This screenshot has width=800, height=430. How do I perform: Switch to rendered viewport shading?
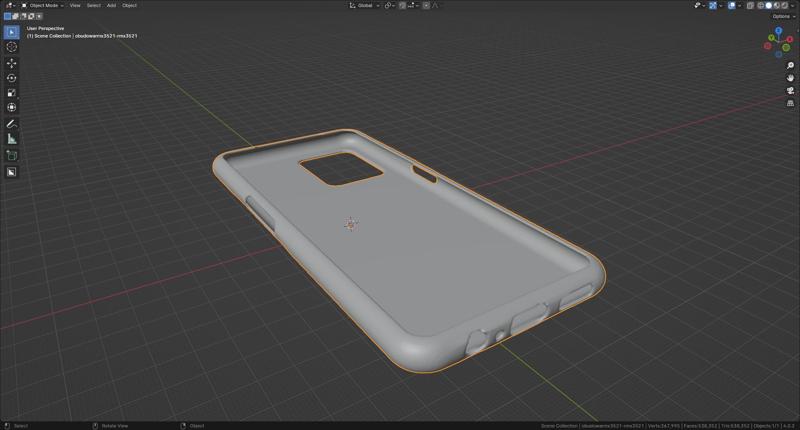(785, 5)
